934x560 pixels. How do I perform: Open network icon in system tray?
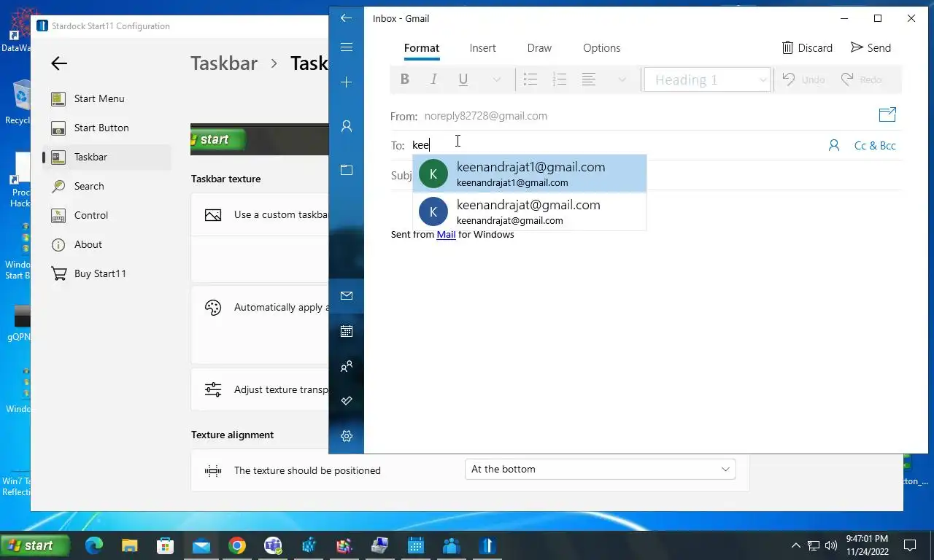click(814, 545)
